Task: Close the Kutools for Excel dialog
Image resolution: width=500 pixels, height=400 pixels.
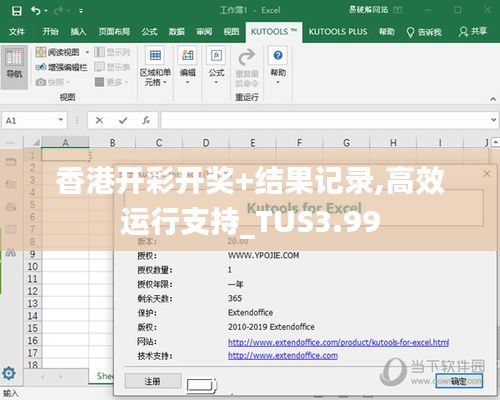Action: (x=487, y=174)
